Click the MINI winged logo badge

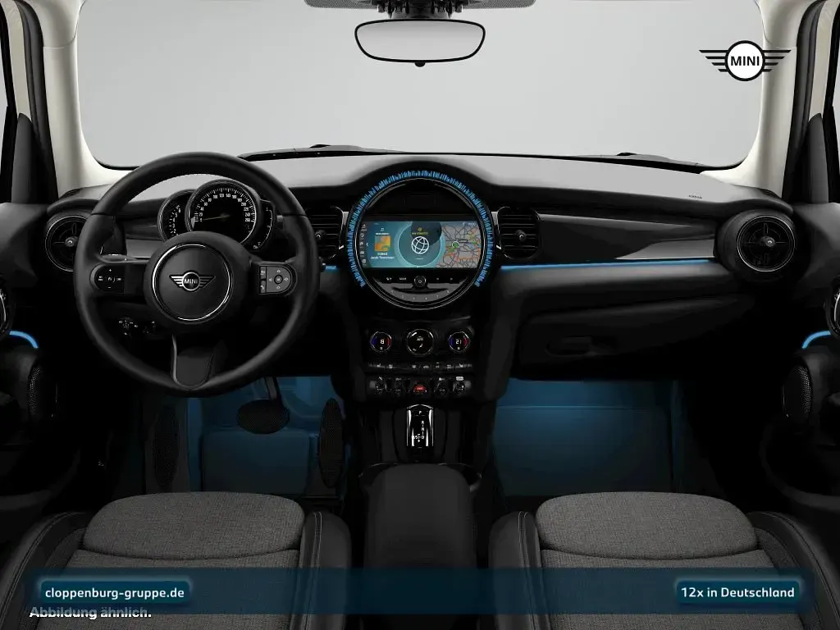pos(745,61)
